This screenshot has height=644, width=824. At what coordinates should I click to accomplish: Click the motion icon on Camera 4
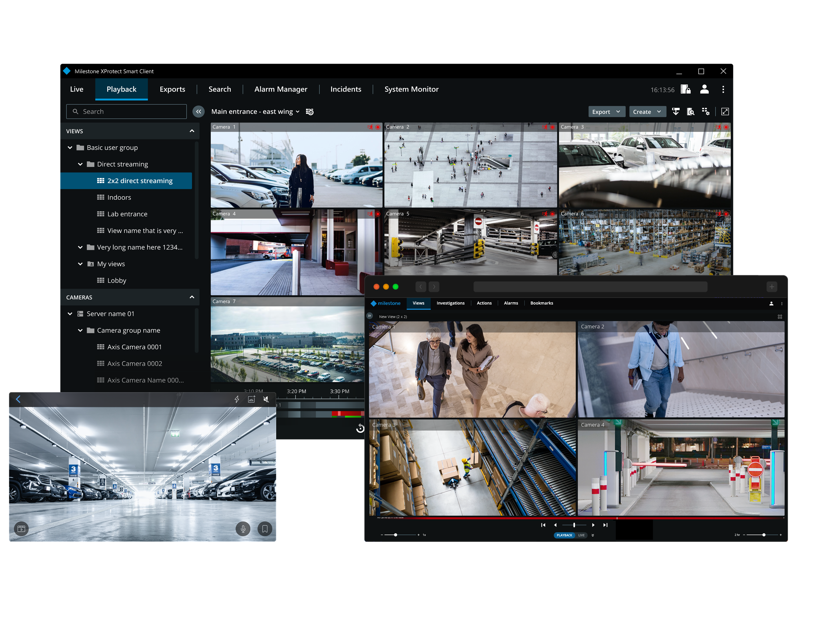pos(370,214)
